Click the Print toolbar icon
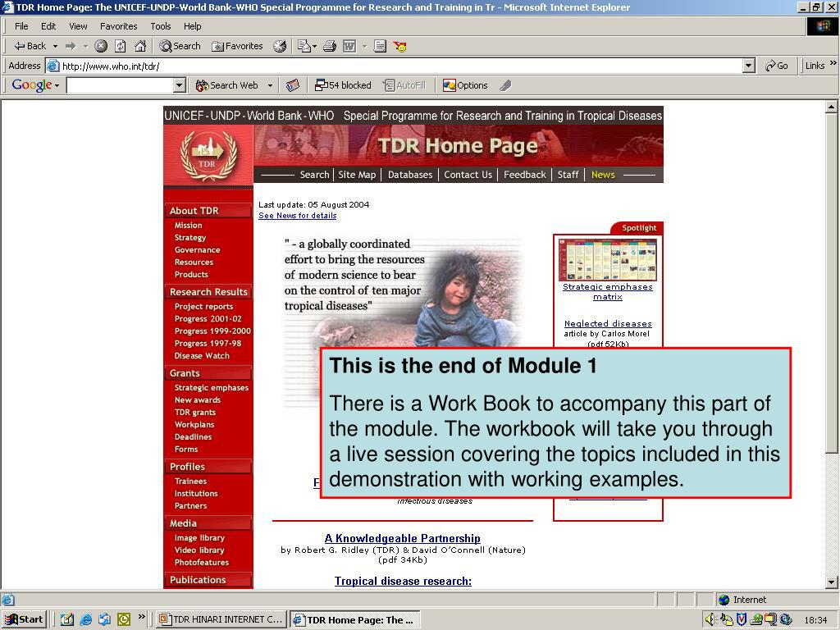 click(x=330, y=47)
